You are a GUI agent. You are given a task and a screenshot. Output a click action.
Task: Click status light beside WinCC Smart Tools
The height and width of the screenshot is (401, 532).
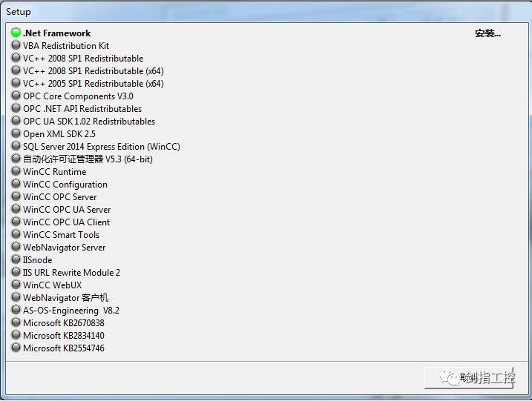click(x=16, y=234)
